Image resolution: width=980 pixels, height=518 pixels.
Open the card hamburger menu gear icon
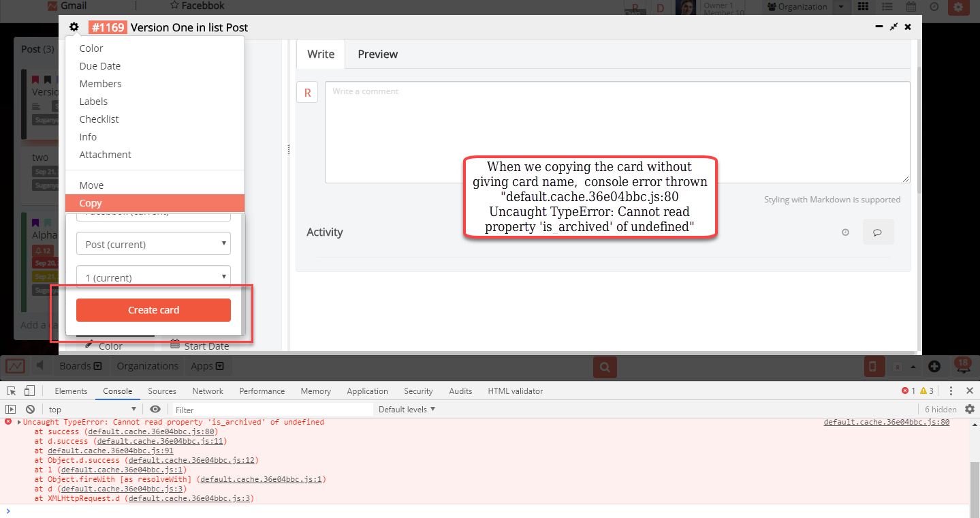coord(74,27)
